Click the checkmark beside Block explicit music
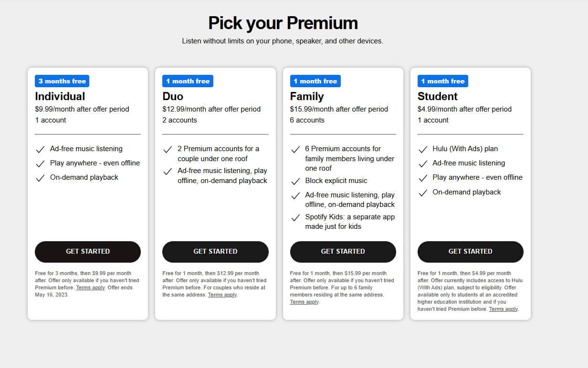This screenshot has height=368, width=588. click(295, 181)
